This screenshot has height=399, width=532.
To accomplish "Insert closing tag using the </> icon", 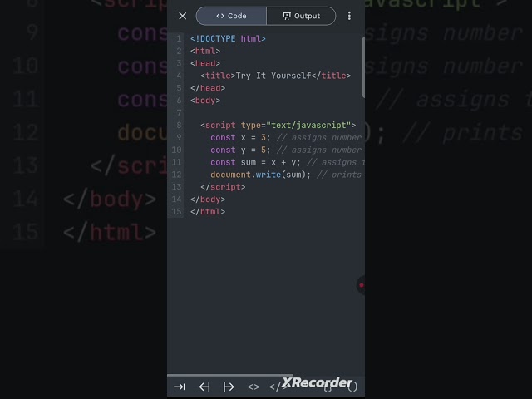I will coord(278,387).
